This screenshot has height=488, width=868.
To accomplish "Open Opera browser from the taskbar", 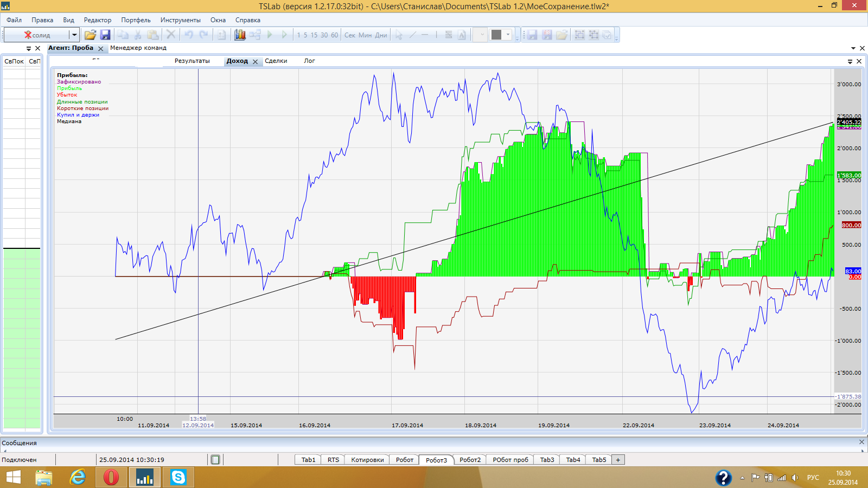I will point(111,477).
